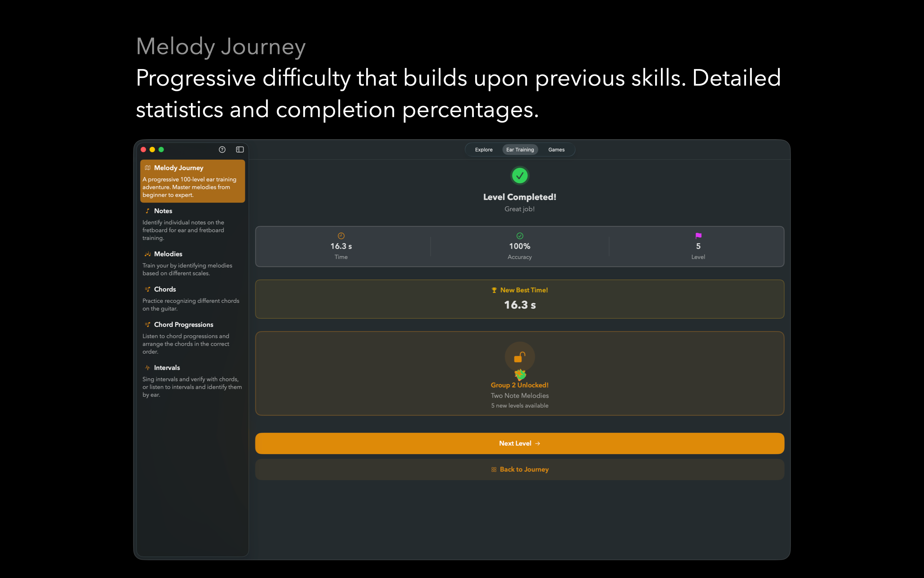
Task: Open the Notes training section
Action: pos(193,224)
